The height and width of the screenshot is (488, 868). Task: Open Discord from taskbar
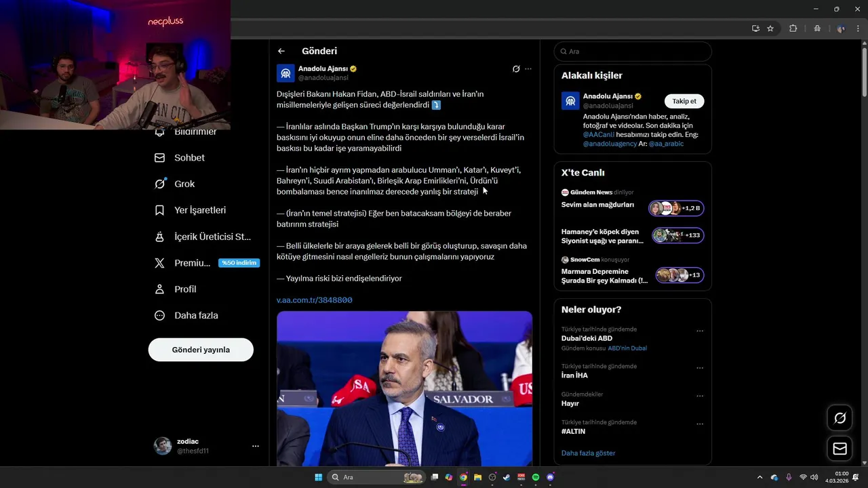click(x=550, y=477)
